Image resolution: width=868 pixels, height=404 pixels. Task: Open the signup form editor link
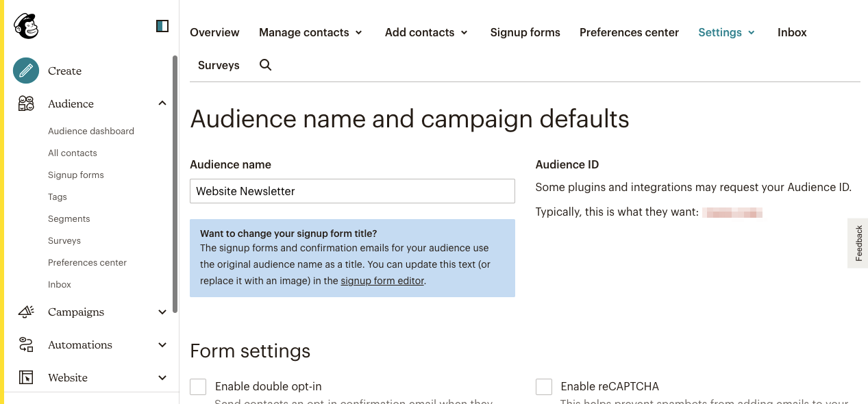pyautogui.click(x=382, y=280)
